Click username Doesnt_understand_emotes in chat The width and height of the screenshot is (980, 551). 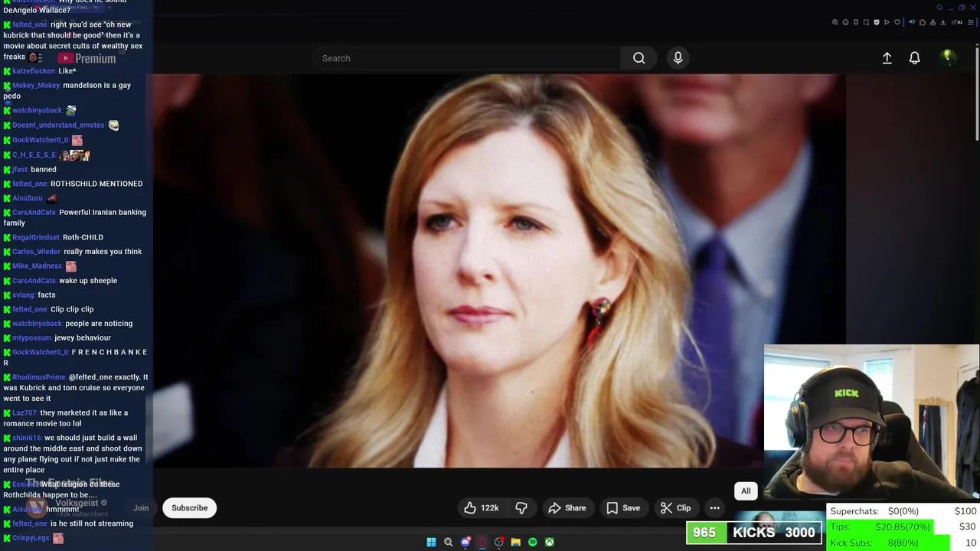click(58, 125)
